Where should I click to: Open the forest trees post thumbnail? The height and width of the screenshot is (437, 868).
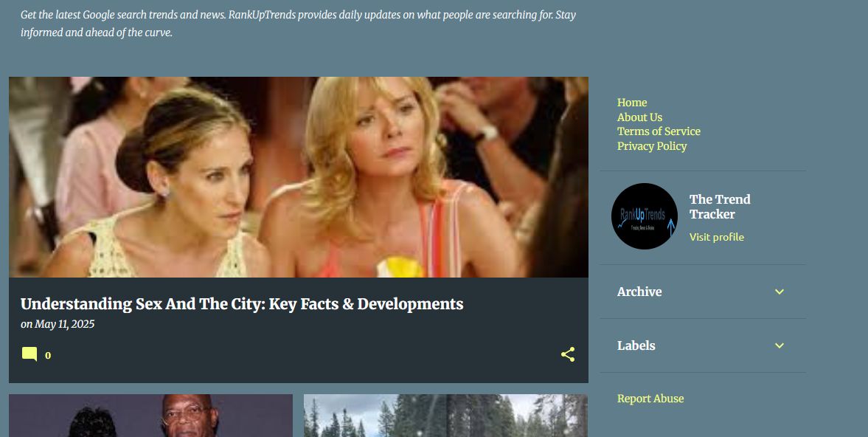click(x=445, y=416)
